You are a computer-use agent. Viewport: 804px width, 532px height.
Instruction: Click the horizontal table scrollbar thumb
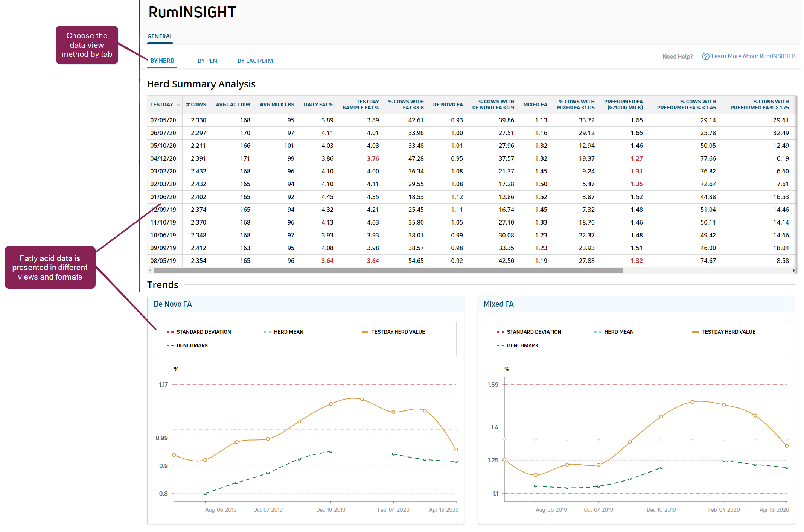point(388,270)
